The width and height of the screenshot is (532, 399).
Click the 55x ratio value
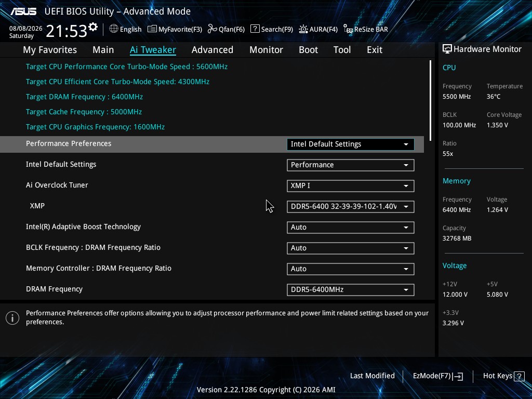(447, 154)
